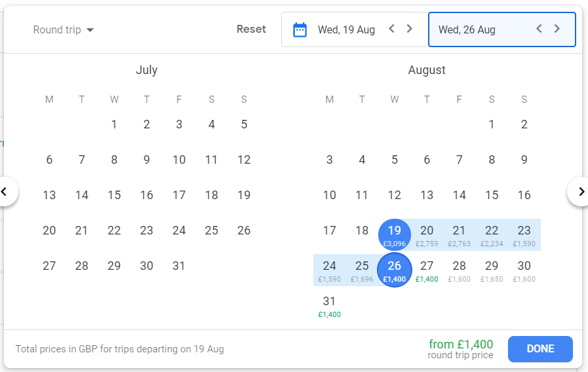Select 15 July in the calendar
This screenshot has width=588, height=372.
pos(114,195)
